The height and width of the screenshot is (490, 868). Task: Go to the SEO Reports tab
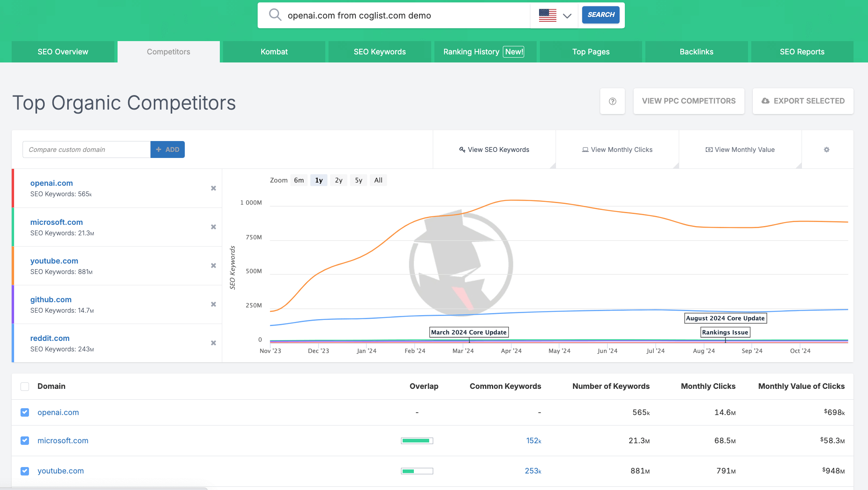point(802,52)
